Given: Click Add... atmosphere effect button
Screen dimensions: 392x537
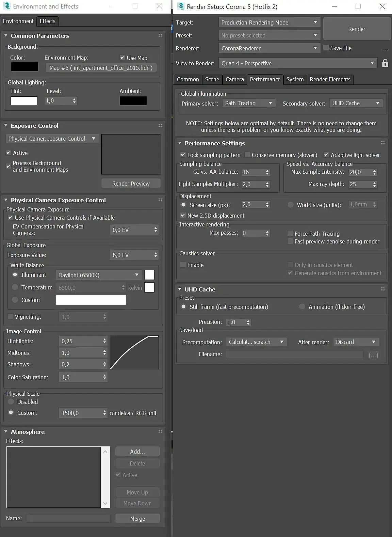Looking at the screenshot, I should (x=137, y=452).
